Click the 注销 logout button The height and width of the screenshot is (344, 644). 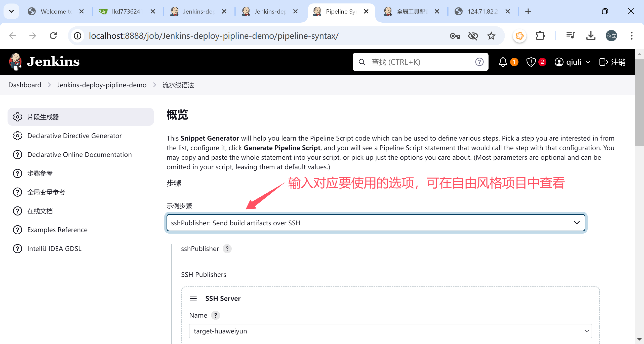click(x=613, y=62)
